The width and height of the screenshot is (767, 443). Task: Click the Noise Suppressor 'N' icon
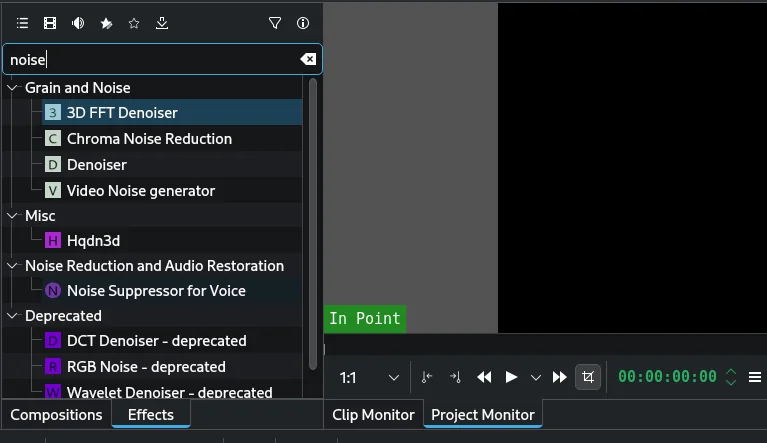[53, 291]
